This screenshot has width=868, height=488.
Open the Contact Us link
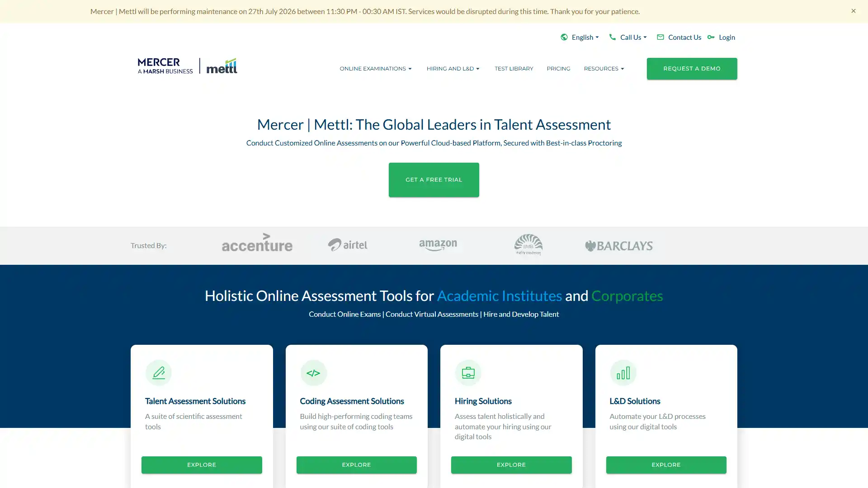684,38
